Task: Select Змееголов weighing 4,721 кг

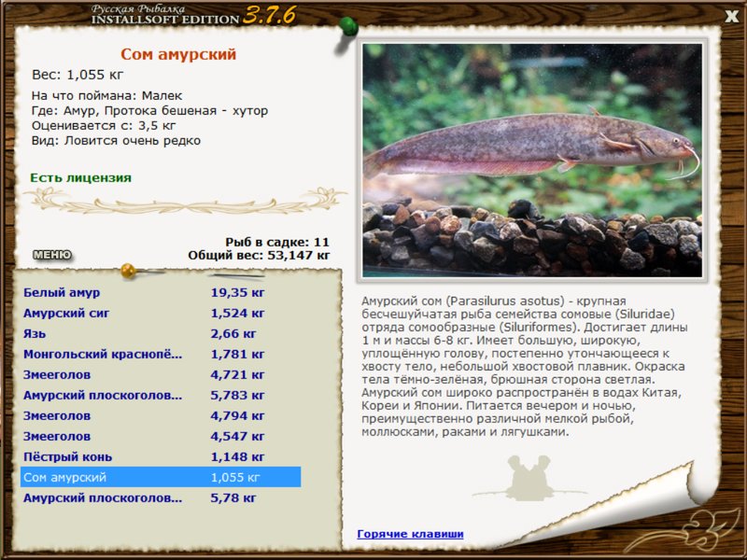Action: click(161, 374)
